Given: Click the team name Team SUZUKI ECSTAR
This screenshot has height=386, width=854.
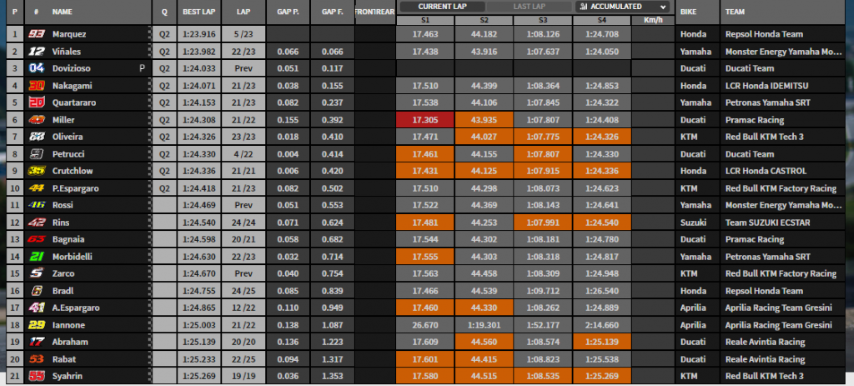Looking at the screenshot, I should pos(768,223).
